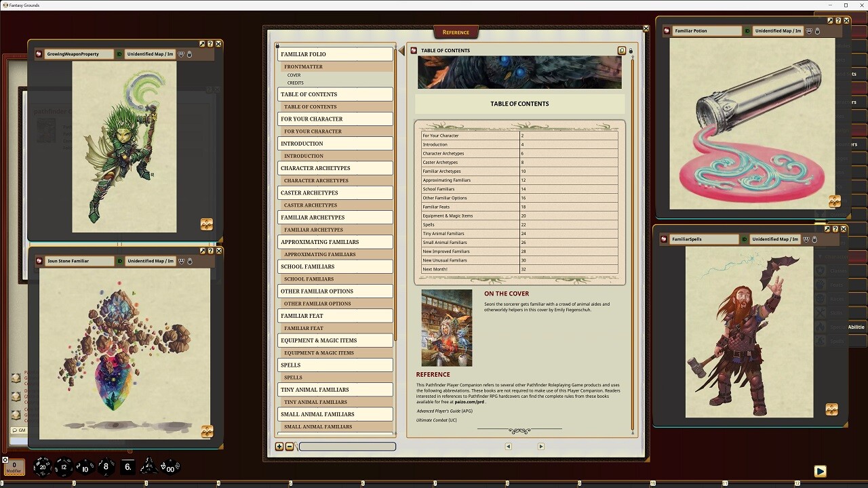This screenshot has height=488, width=868.
Task: Roll the d8 die
Action: pyautogui.click(x=105, y=466)
